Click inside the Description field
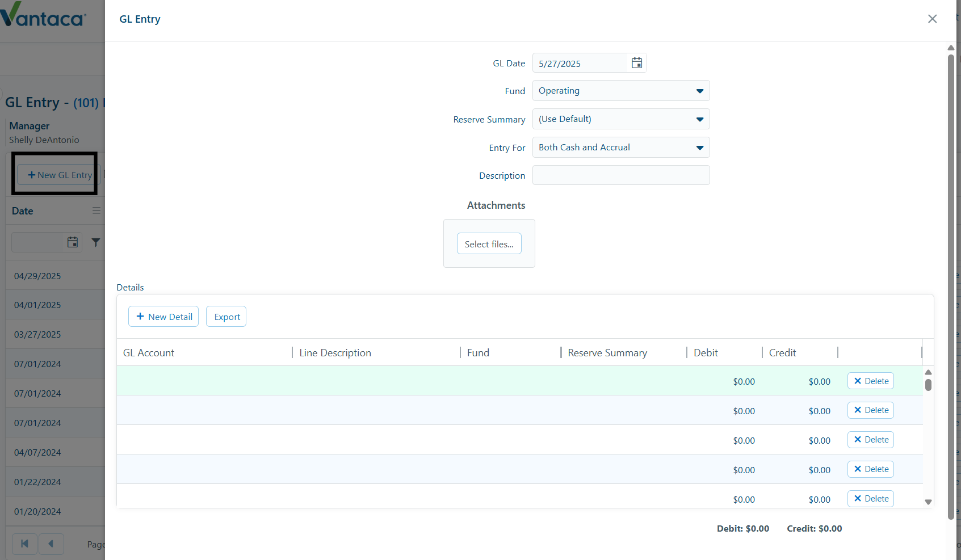 620,175
